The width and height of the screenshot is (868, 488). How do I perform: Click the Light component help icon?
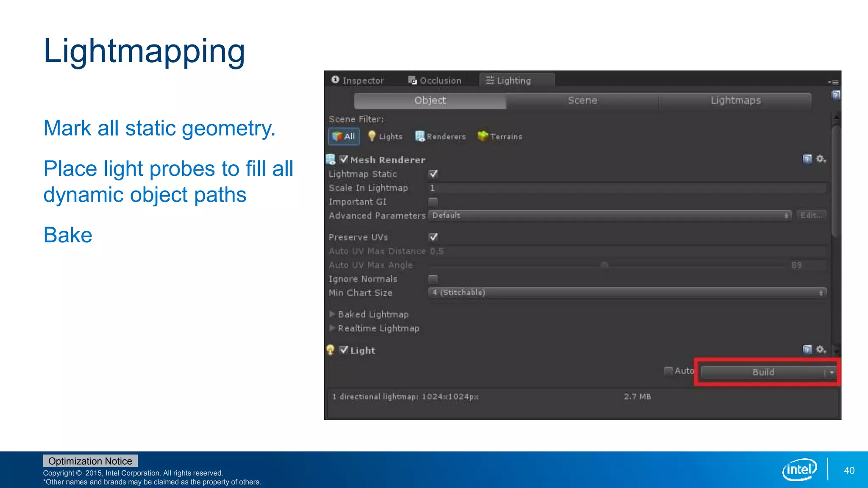[807, 349]
